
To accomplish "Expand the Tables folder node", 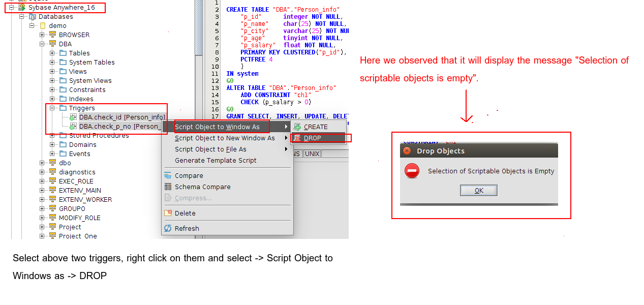I will (x=52, y=53).
